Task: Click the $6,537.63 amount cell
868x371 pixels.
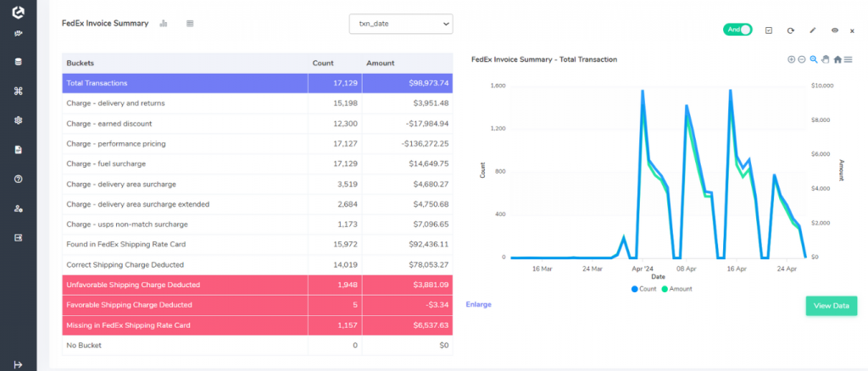Action: tap(408, 325)
